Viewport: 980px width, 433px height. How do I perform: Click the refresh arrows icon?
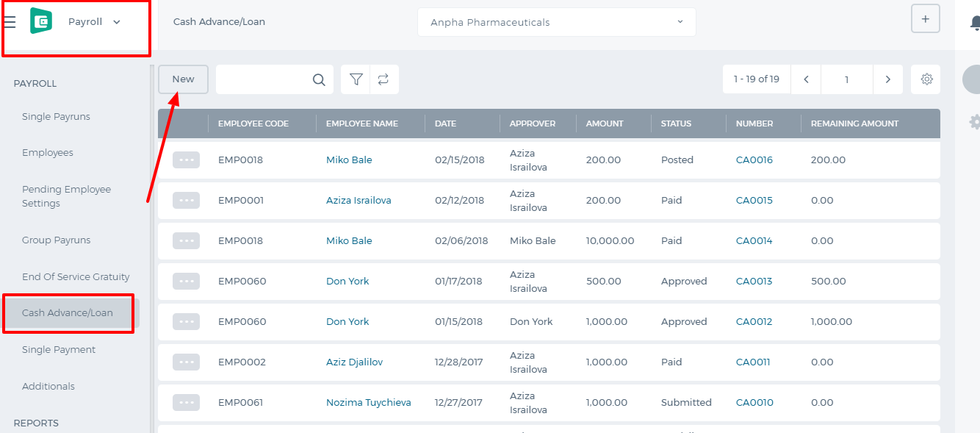tap(383, 79)
